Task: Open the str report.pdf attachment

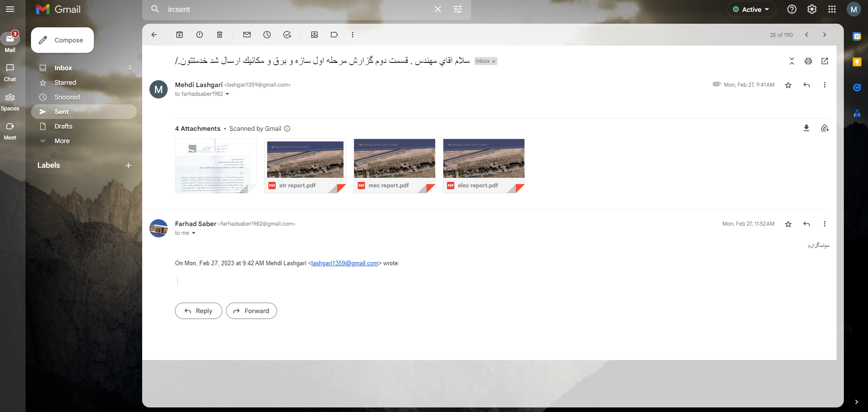Action: coord(305,165)
